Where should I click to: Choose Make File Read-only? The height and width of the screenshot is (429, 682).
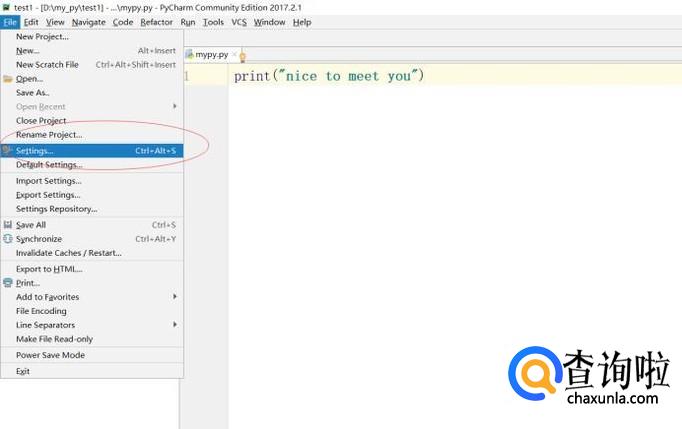pyautogui.click(x=92, y=339)
